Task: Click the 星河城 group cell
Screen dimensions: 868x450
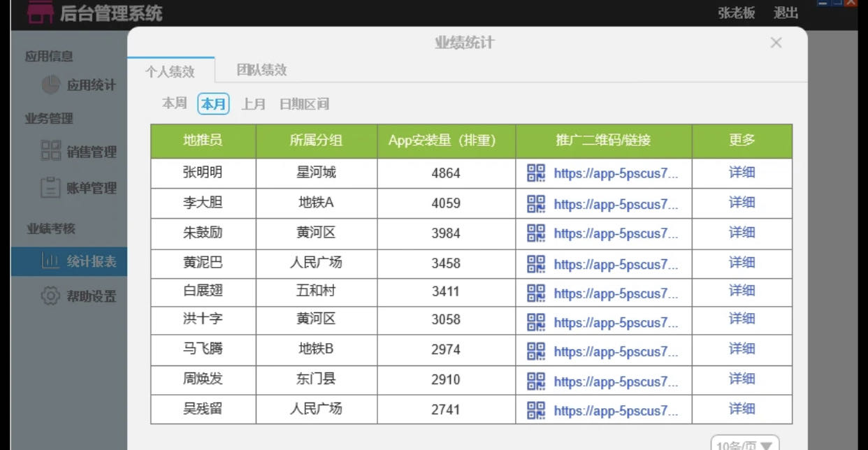Action: pos(316,173)
